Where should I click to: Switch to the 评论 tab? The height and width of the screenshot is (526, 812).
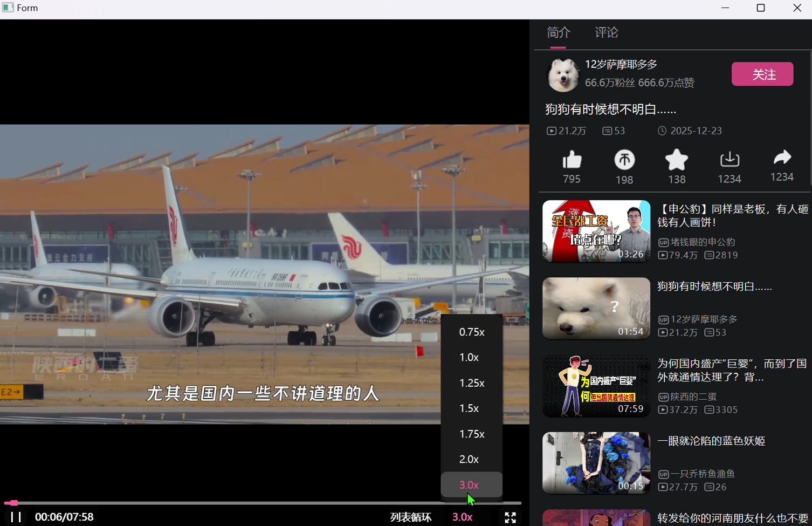(x=607, y=32)
